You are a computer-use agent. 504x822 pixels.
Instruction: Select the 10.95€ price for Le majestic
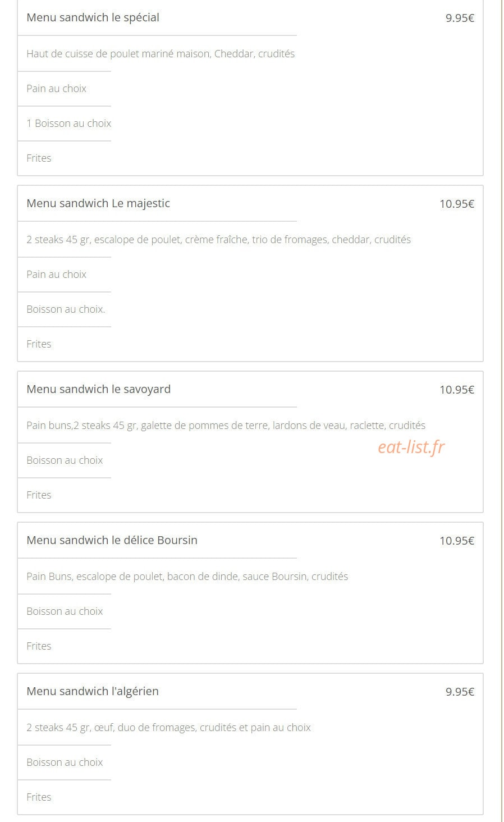(457, 204)
